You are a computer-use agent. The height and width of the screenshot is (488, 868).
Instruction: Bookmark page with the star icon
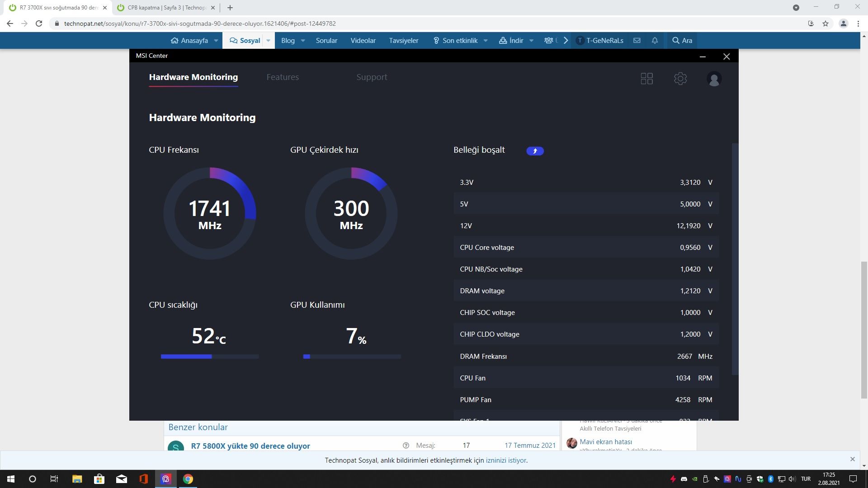coord(826,23)
